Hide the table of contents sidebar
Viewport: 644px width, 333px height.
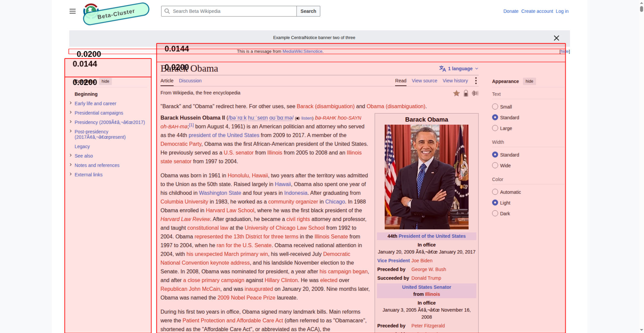tap(105, 81)
